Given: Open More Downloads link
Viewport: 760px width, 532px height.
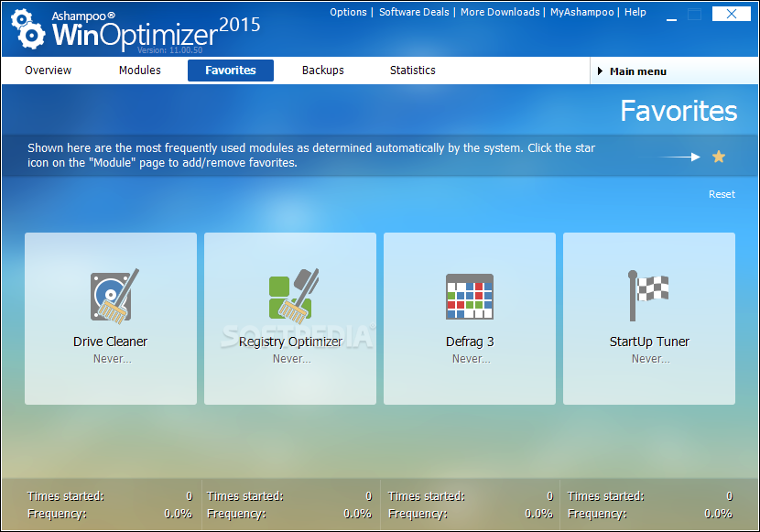Looking at the screenshot, I should tap(500, 12).
